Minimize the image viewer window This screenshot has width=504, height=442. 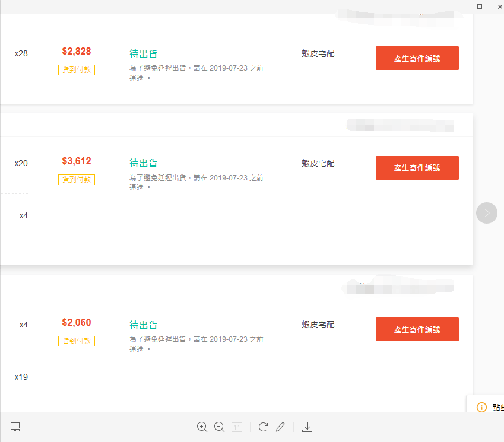[x=460, y=6]
